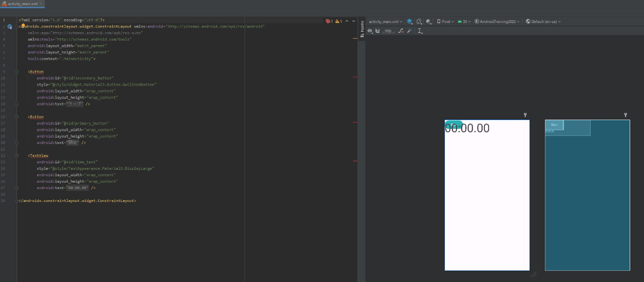Viewport: 644px width, 282px height.
Task: Click the orientation for preview icon
Action: pyautogui.click(x=419, y=22)
